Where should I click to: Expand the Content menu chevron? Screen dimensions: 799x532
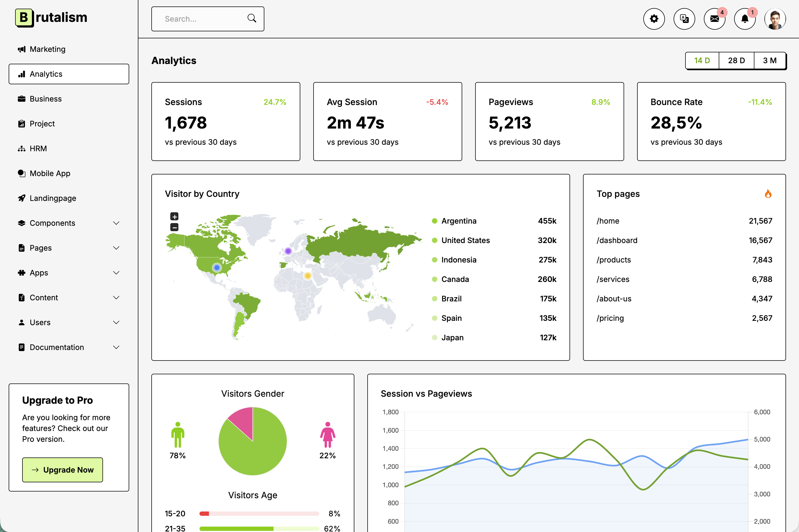pyautogui.click(x=116, y=298)
